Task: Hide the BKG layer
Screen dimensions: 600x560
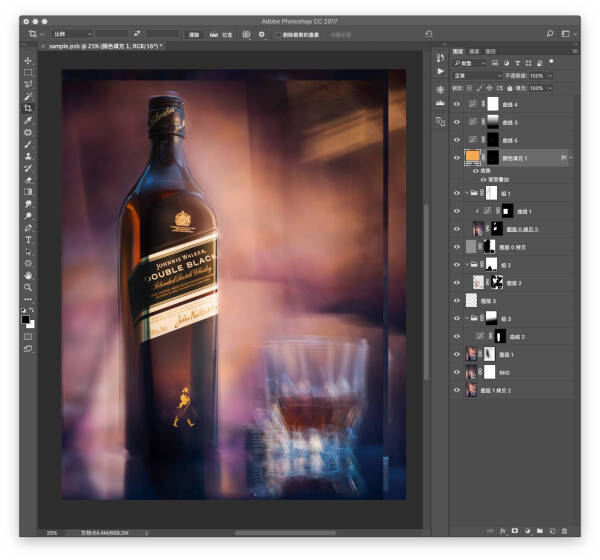Action: [x=457, y=372]
